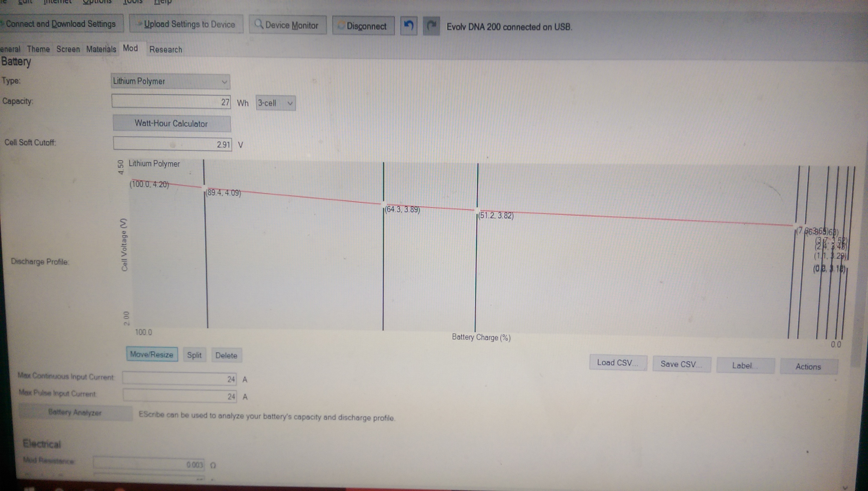Viewport: 868px width, 491px height.
Task: Enable Move/Resize mode for graph
Action: click(152, 354)
